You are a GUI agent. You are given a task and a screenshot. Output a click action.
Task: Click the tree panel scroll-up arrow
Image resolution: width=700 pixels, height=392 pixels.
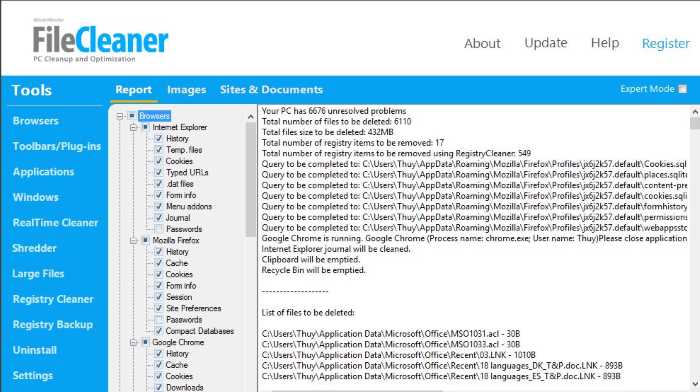(250, 117)
